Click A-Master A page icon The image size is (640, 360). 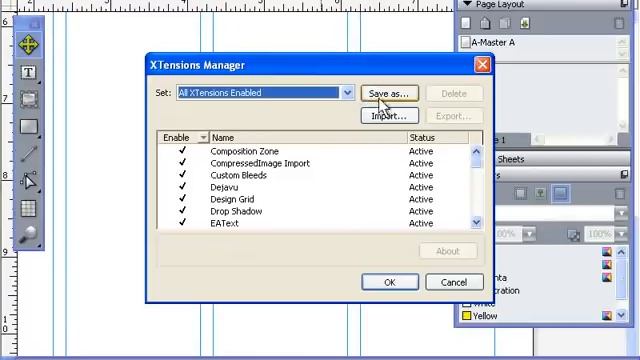465,42
